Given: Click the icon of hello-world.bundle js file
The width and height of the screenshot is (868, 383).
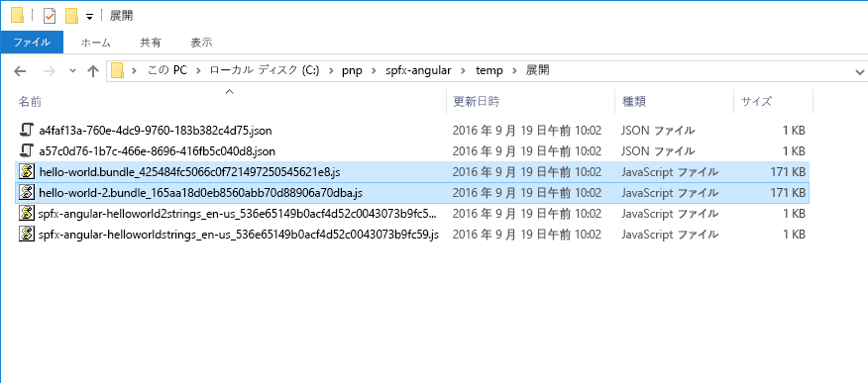Looking at the screenshot, I should click(x=27, y=172).
